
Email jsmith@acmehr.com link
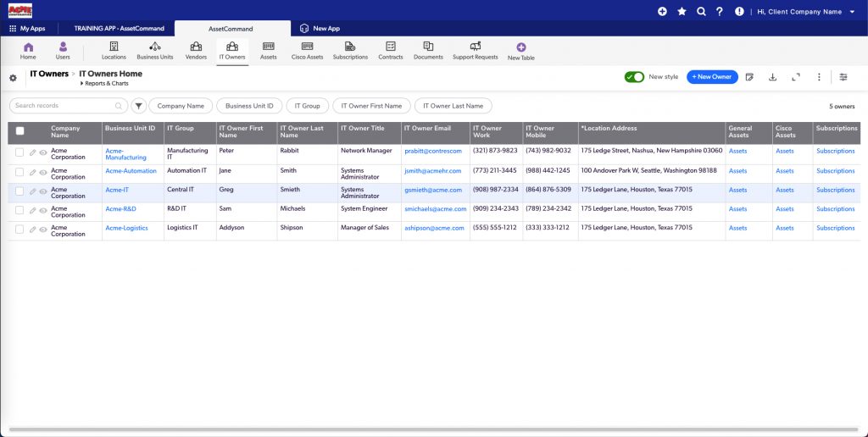pos(433,171)
